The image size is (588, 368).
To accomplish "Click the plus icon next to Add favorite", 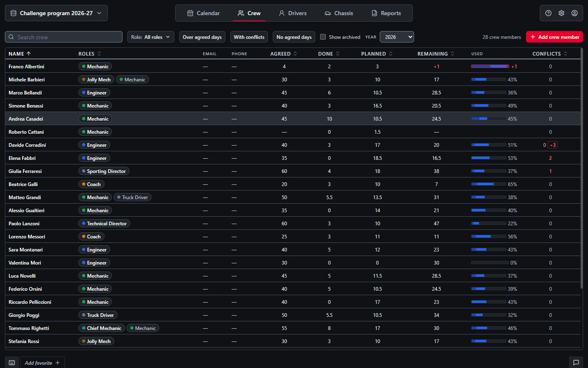I will (58, 363).
